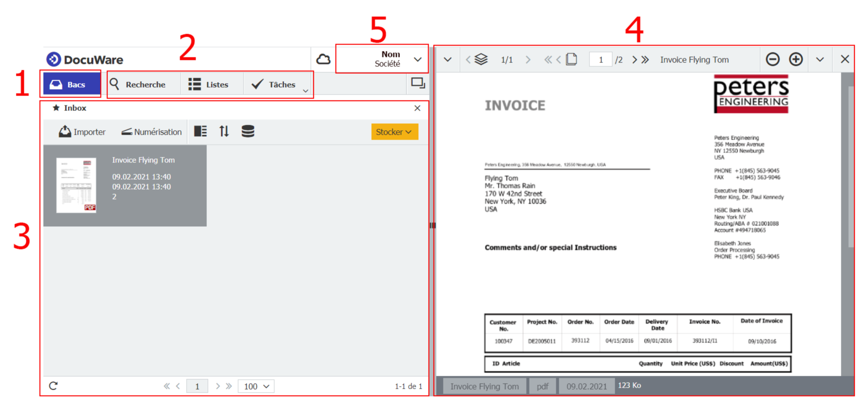
Task: Click the viewer vertical scrollbar
Action: click(851, 166)
